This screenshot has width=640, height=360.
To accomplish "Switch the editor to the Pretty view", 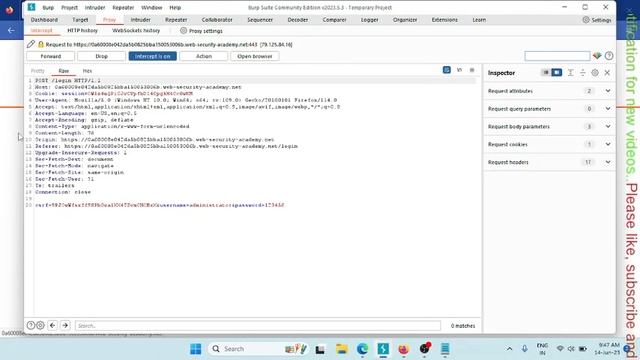I will (38, 71).
